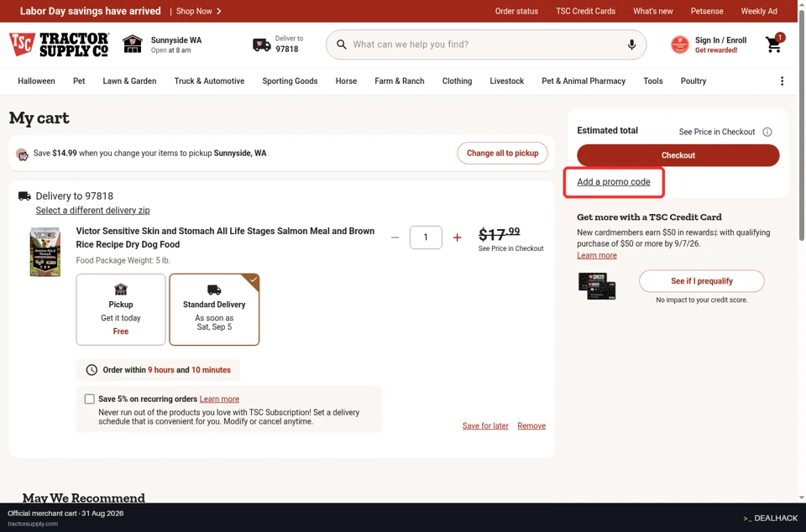The image size is (806, 532).
Task: Click the Checkout button
Action: pos(678,155)
